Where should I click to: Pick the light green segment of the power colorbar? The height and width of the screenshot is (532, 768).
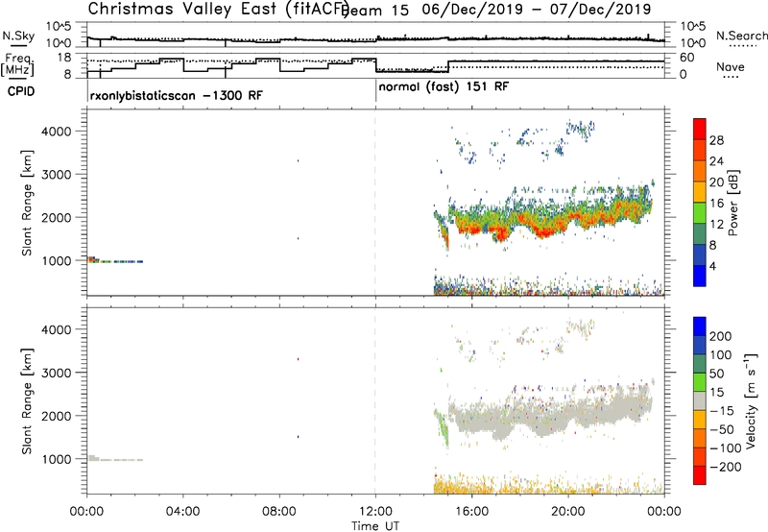point(700,213)
